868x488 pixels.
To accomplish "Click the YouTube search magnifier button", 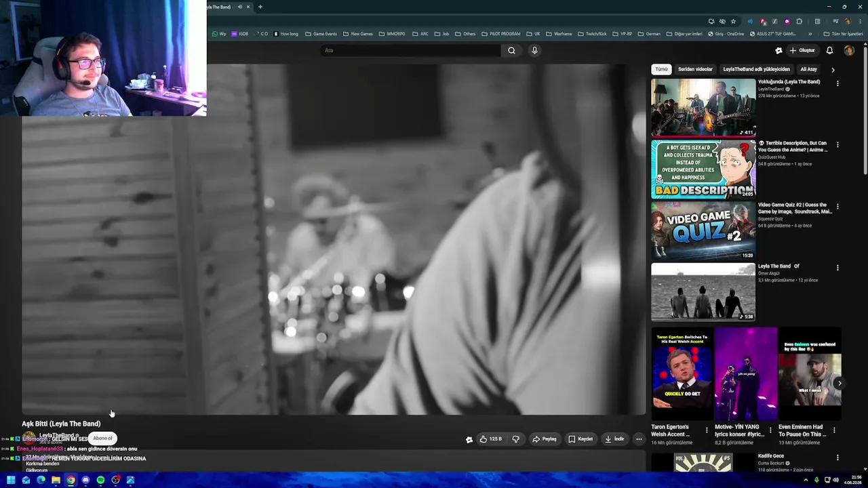I will pos(511,50).
